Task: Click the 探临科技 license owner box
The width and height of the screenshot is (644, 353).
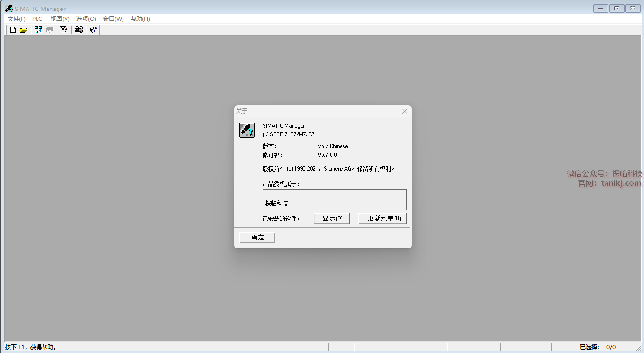Action: [x=334, y=200]
